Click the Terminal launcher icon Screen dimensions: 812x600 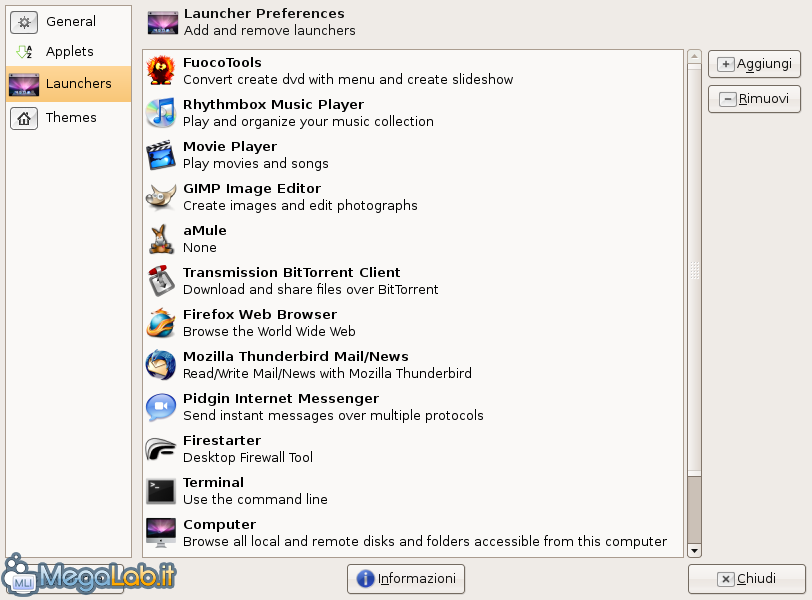161,491
